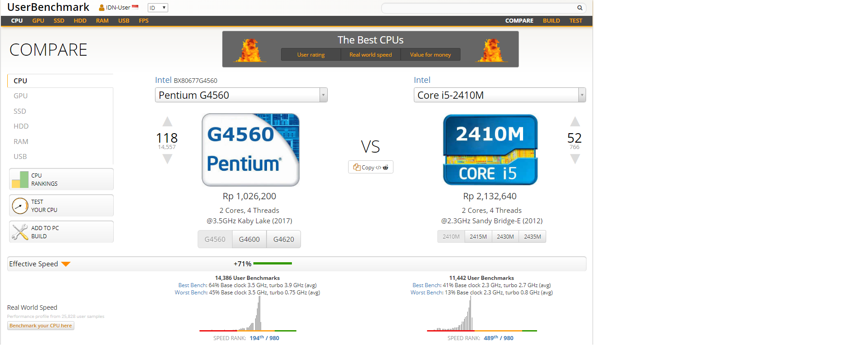Click the right flame icon in banner
This screenshot has width=868, height=346.
point(491,50)
